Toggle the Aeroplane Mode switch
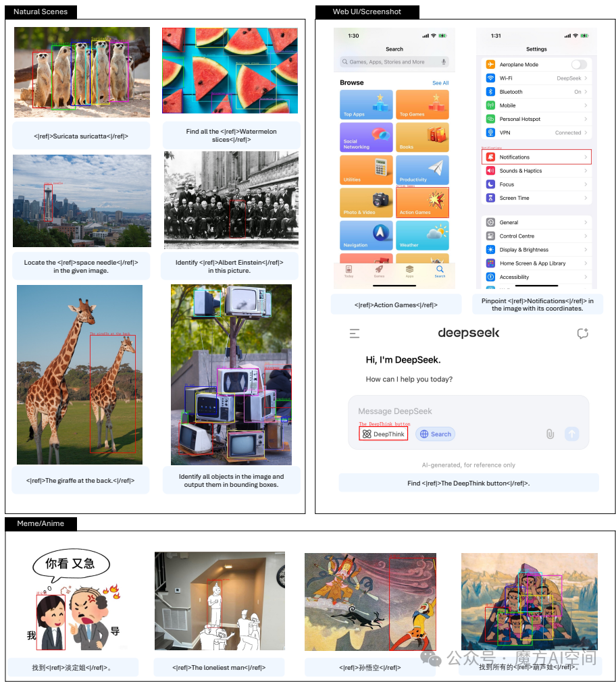 click(x=579, y=64)
